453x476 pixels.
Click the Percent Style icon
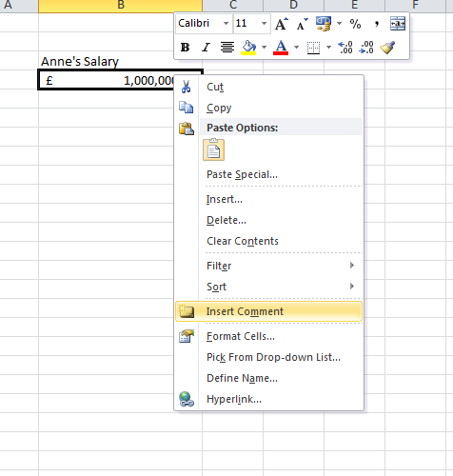(x=355, y=24)
